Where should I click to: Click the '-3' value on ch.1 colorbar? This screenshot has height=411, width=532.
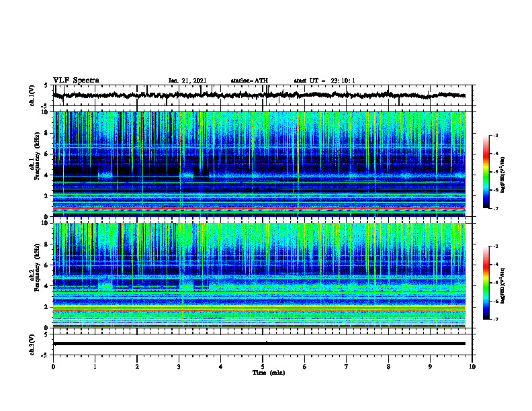(495, 135)
